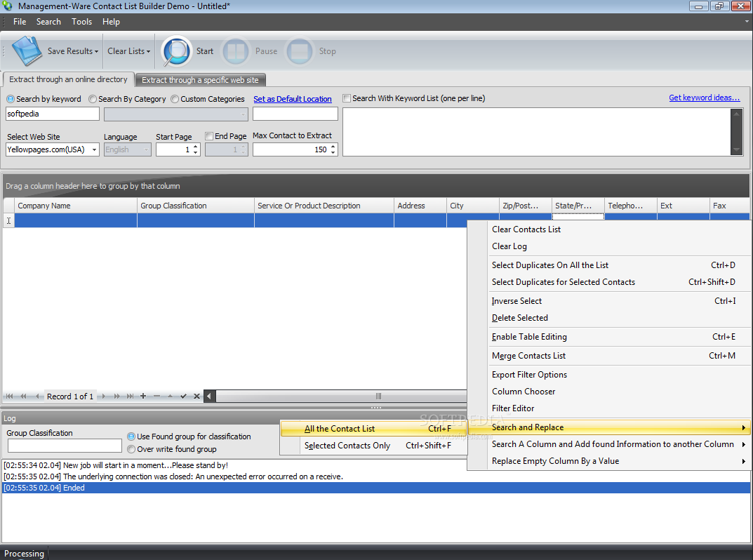Select Search by keyword radio button
The image size is (753, 560).
[11, 99]
